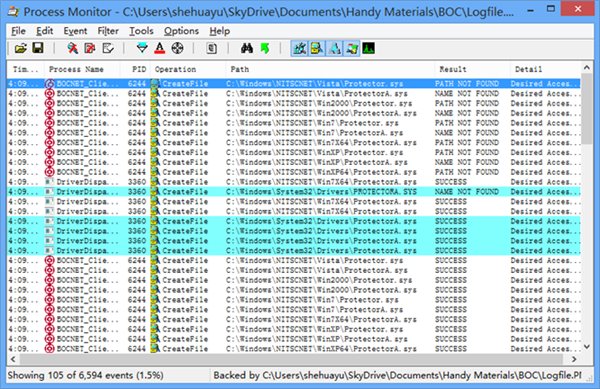Toggle Show Profiling Events graph button

pyautogui.click(x=368, y=49)
